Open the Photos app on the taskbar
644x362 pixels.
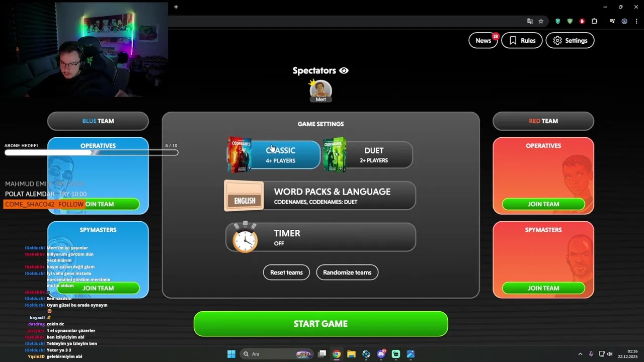[411, 354]
